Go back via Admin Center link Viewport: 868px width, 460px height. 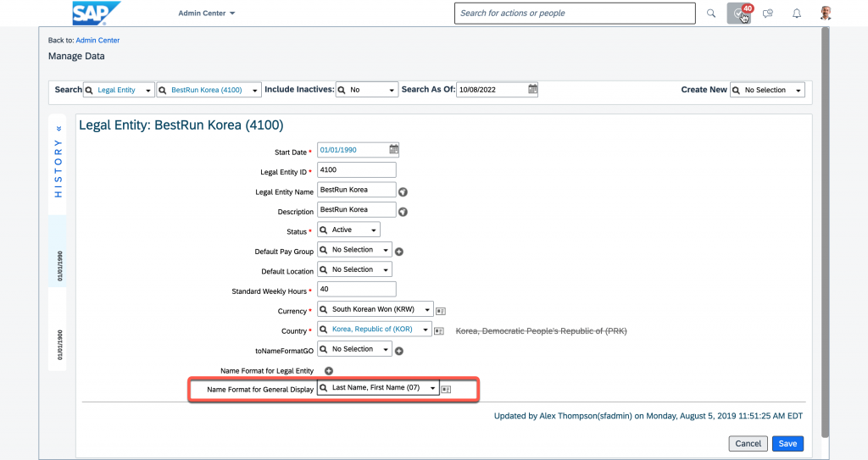pos(97,41)
